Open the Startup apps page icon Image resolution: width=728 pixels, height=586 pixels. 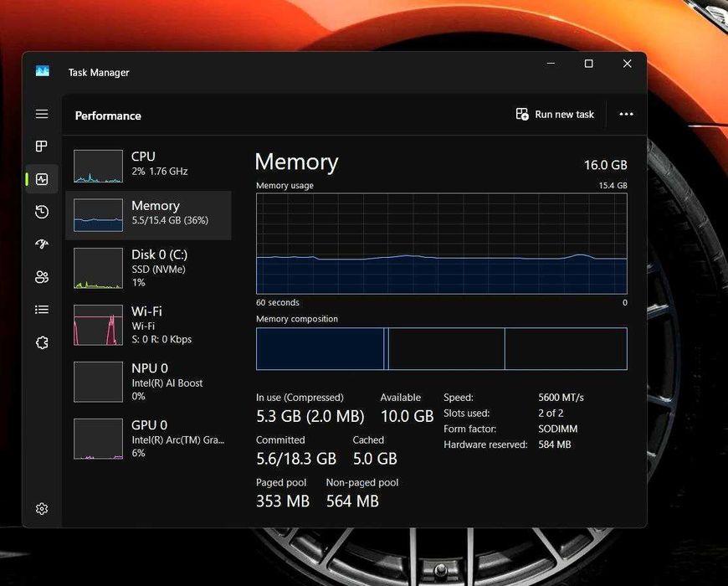[x=42, y=244]
